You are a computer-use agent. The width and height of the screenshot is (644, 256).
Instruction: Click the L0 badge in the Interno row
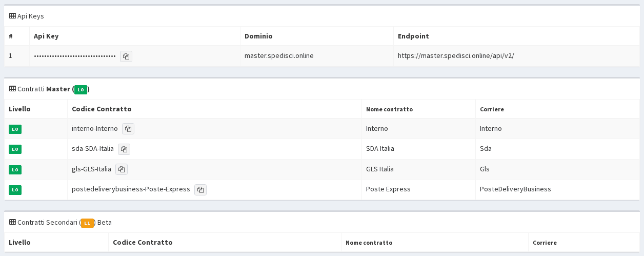[x=15, y=129]
